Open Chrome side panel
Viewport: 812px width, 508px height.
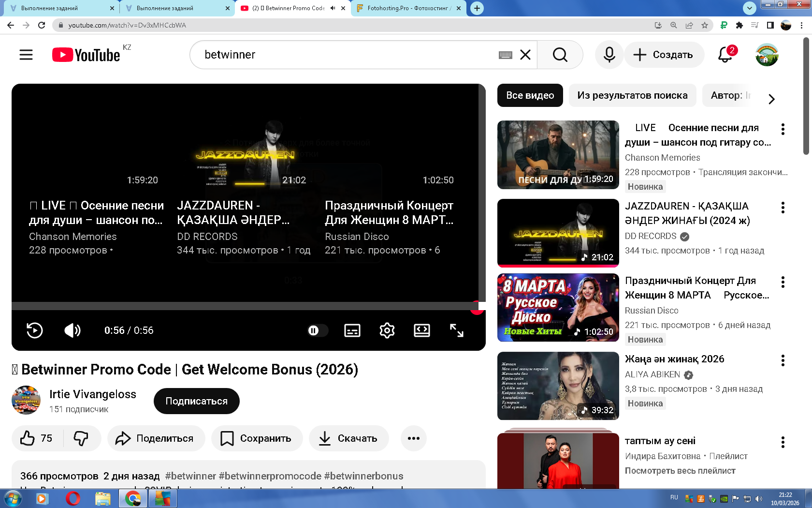point(770,25)
